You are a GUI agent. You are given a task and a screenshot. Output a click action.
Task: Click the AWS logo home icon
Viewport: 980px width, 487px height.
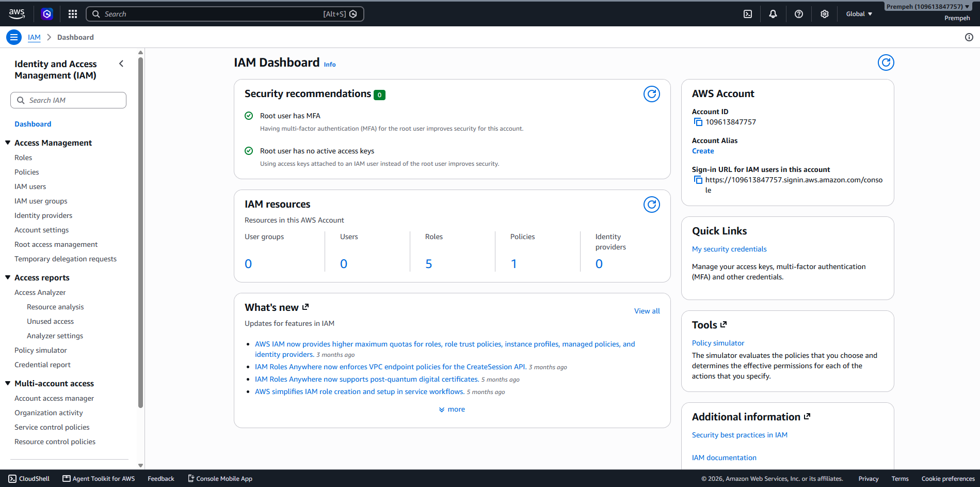(x=17, y=14)
